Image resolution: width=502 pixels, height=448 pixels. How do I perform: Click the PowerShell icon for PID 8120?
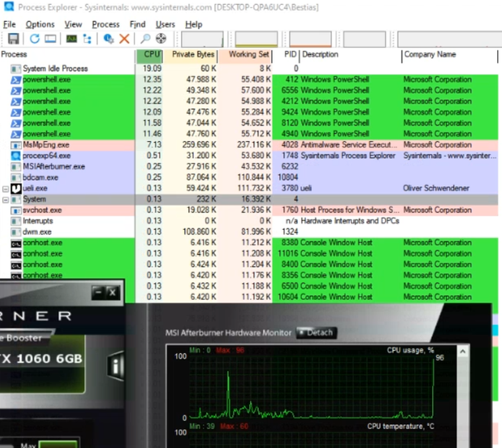(16, 123)
